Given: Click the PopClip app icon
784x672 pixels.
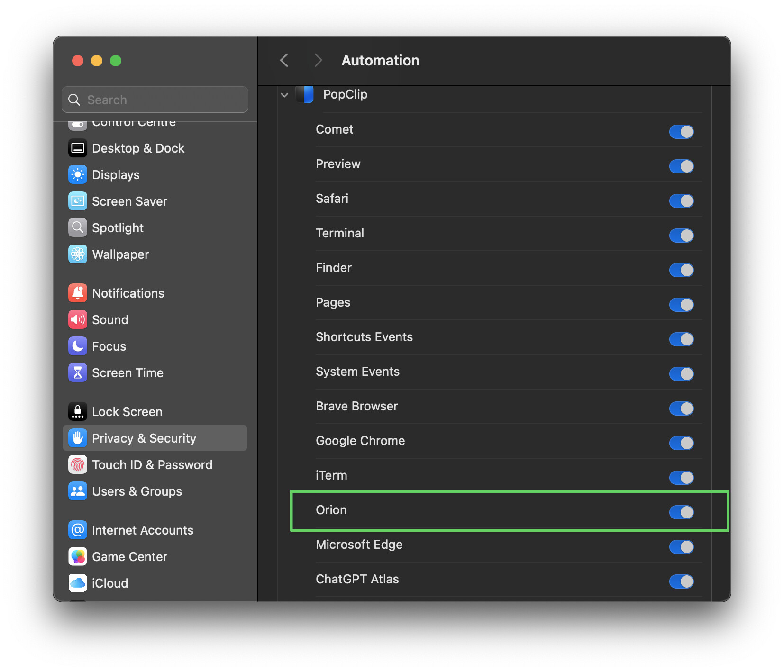Looking at the screenshot, I should click(305, 94).
